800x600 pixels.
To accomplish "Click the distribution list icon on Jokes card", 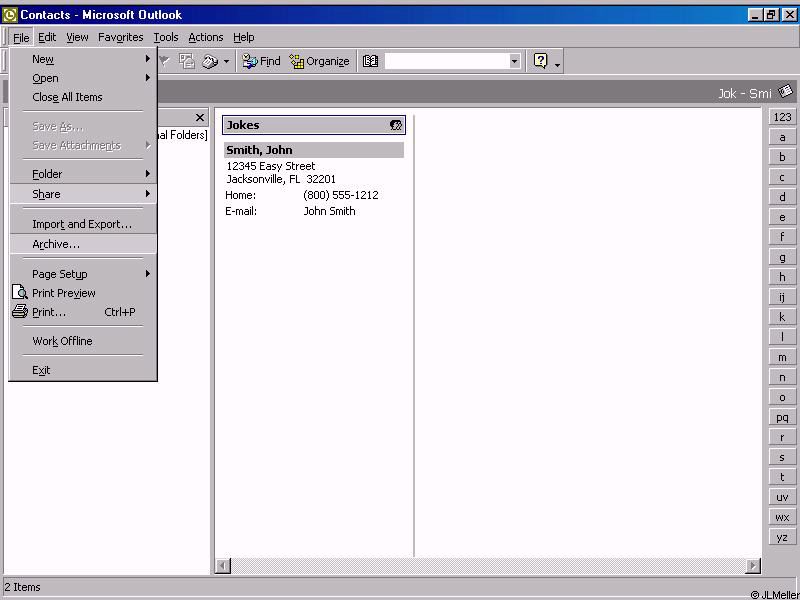I will (x=395, y=125).
